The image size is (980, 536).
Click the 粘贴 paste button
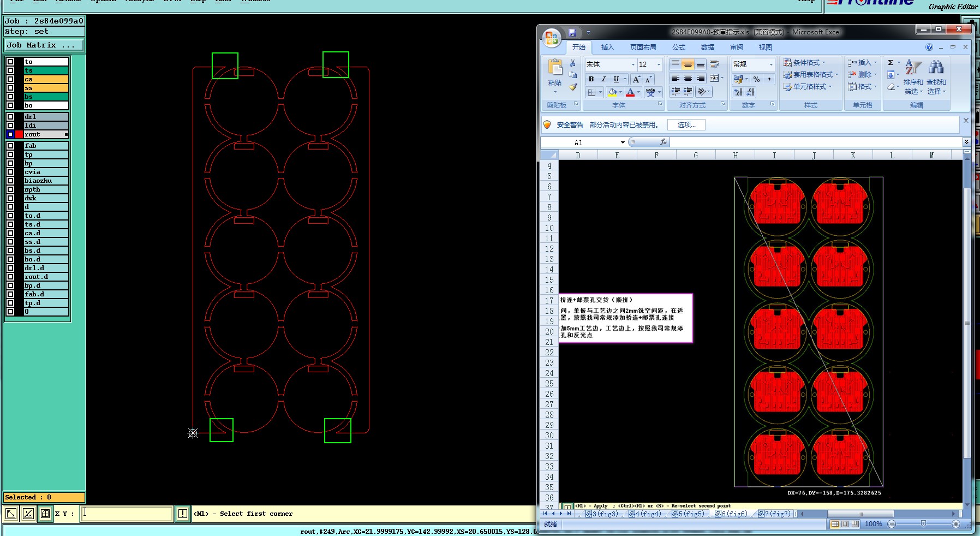click(555, 76)
